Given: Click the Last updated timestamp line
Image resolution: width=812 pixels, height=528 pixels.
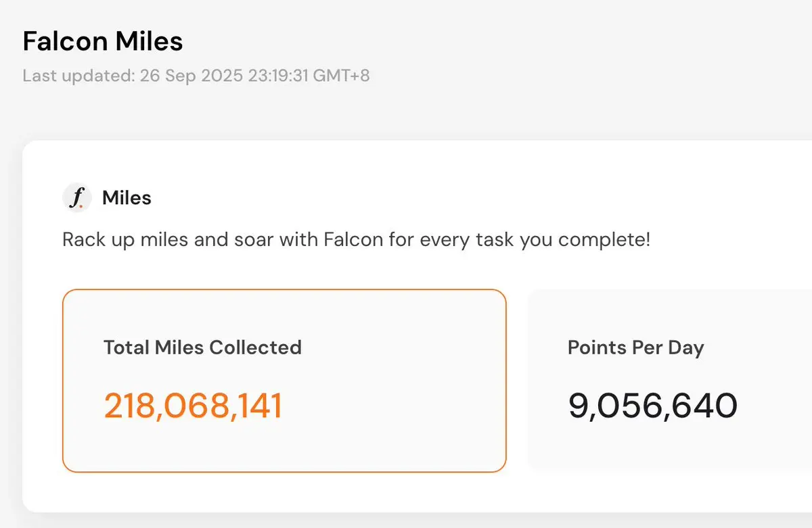Looking at the screenshot, I should click(196, 75).
